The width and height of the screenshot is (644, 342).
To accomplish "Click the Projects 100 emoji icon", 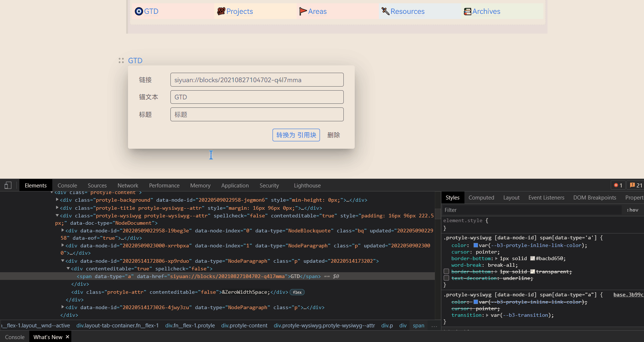I will pos(221,11).
